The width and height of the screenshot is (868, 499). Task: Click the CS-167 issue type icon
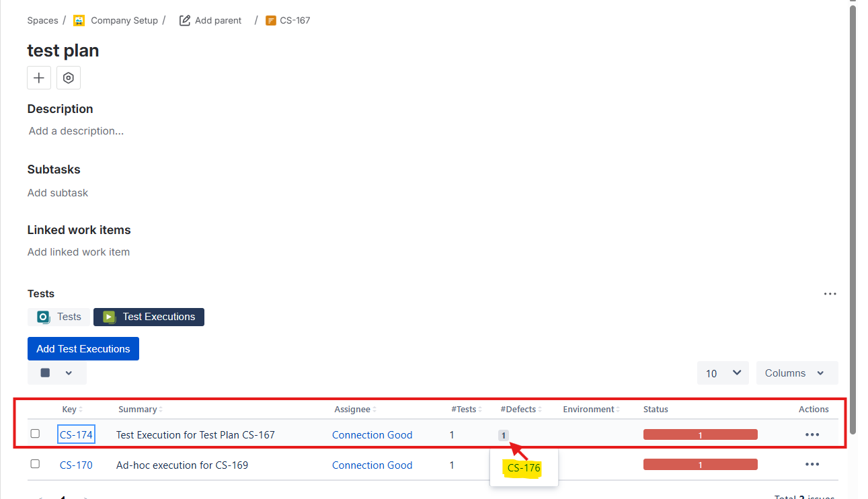click(x=271, y=20)
